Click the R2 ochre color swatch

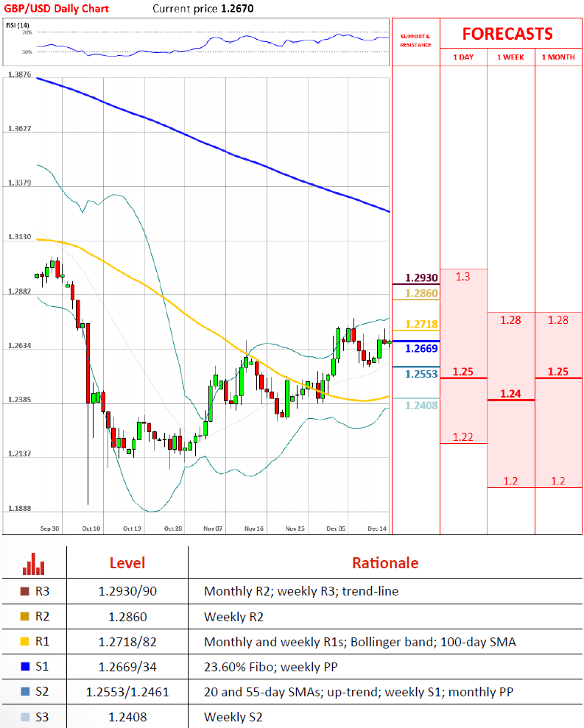click(x=25, y=616)
